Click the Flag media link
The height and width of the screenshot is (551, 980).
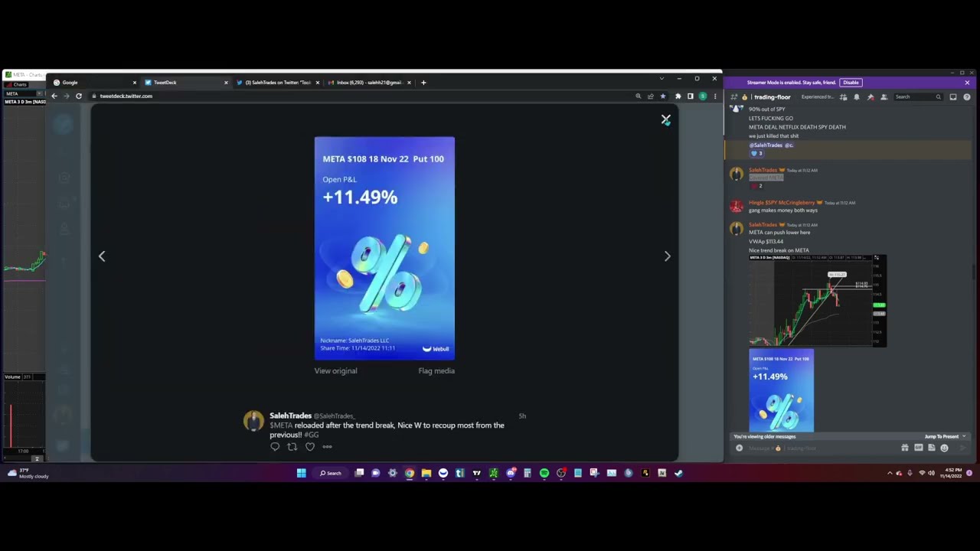pos(436,371)
